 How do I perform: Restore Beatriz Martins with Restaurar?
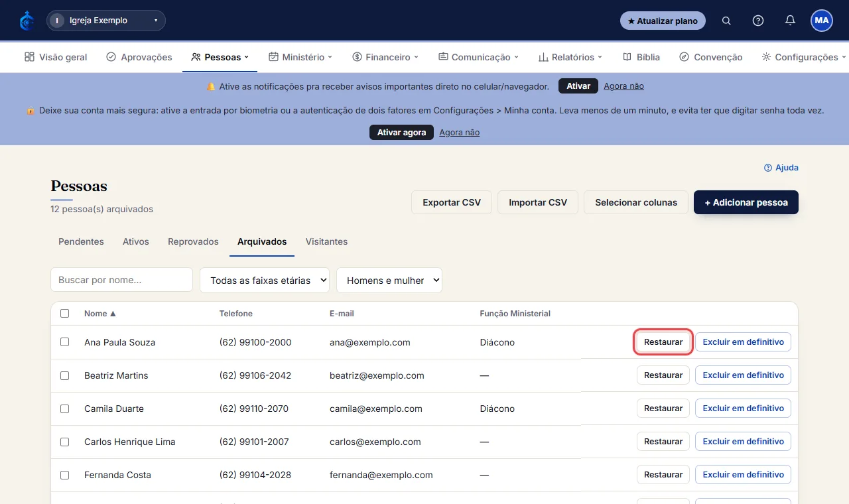coord(663,375)
